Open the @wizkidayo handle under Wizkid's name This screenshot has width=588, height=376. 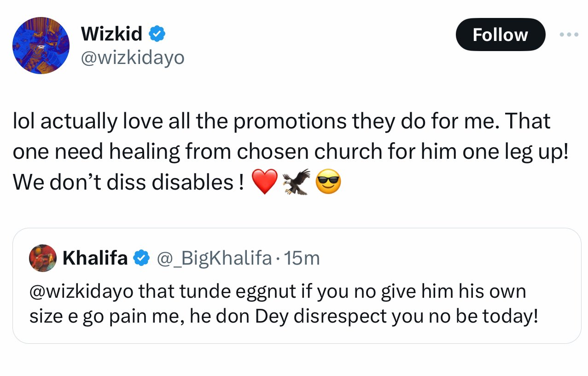click(x=133, y=58)
